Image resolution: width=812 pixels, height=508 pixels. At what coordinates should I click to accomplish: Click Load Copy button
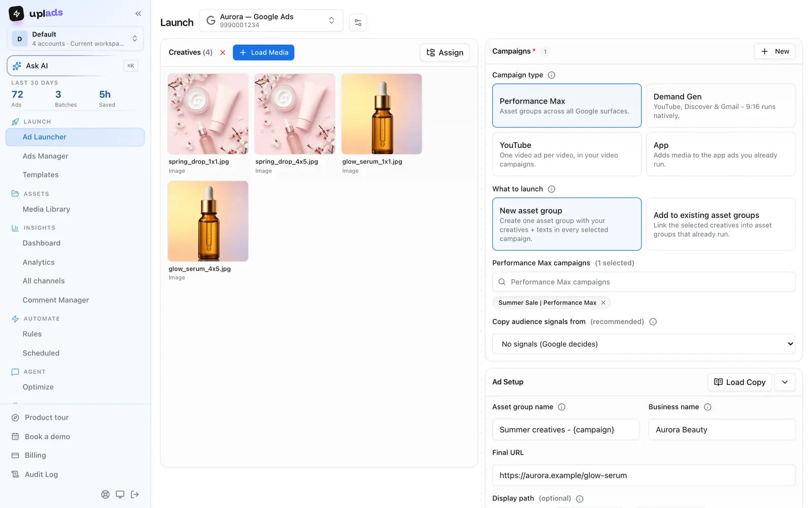click(x=739, y=382)
